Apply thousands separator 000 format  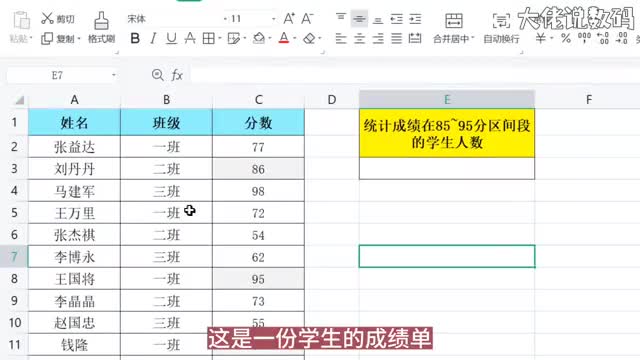(584, 38)
